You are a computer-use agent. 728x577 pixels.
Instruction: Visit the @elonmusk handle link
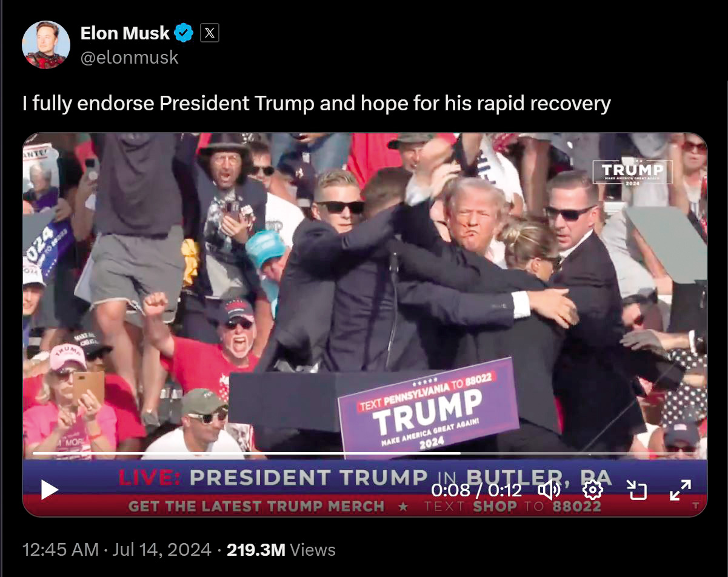coord(129,57)
